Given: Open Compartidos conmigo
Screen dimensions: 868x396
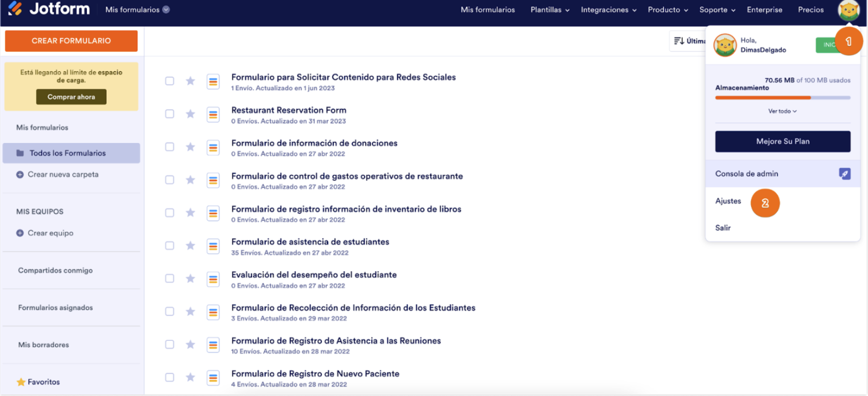Looking at the screenshot, I should 55,271.
